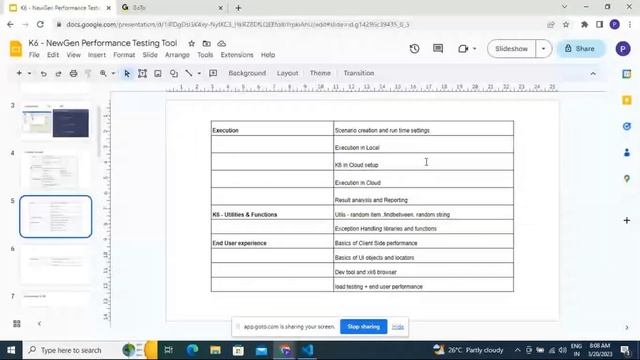The height and width of the screenshot is (360, 640).
Task: Add a comment from toolbar
Action: (x=213, y=73)
